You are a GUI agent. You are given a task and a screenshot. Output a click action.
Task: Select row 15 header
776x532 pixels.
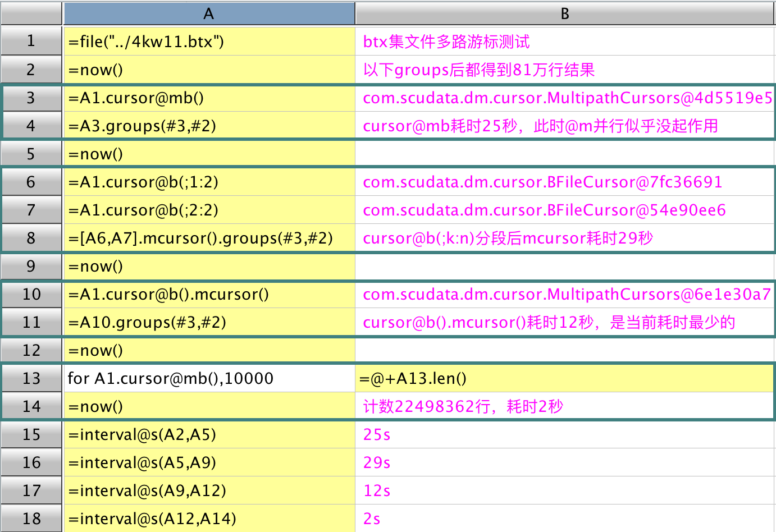[x=31, y=434]
